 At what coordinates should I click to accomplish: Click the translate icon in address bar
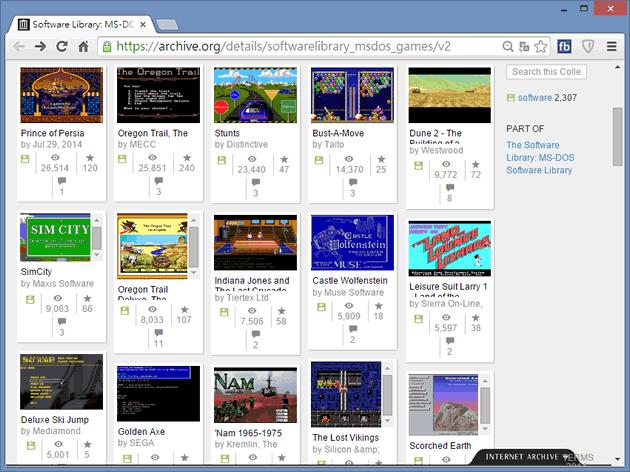523,46
